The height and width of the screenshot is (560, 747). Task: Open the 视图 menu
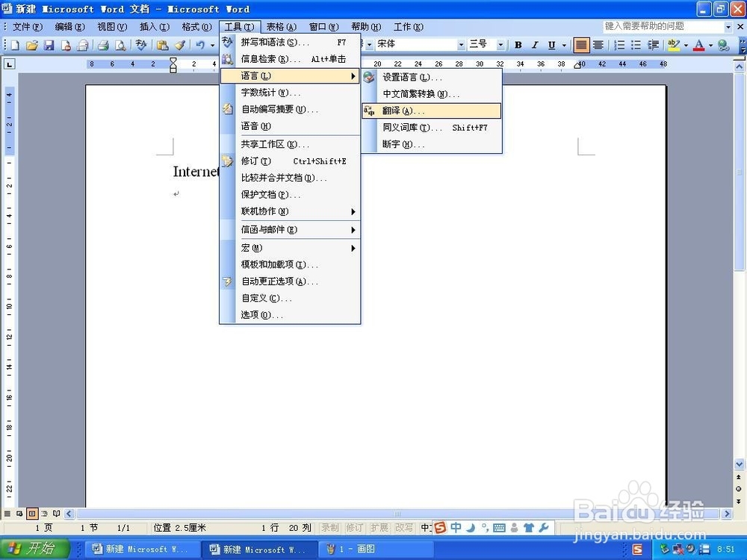click(112, 27)
